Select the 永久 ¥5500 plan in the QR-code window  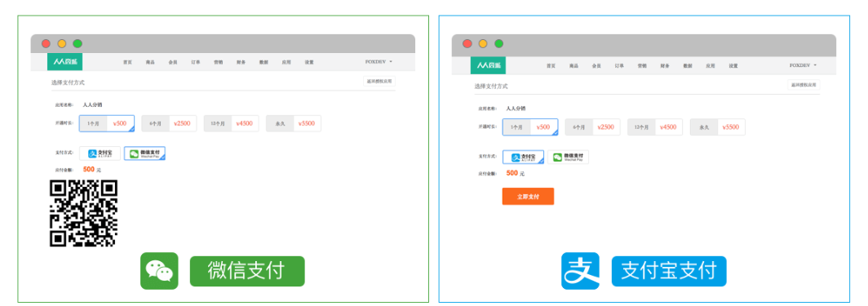[294, 123]
